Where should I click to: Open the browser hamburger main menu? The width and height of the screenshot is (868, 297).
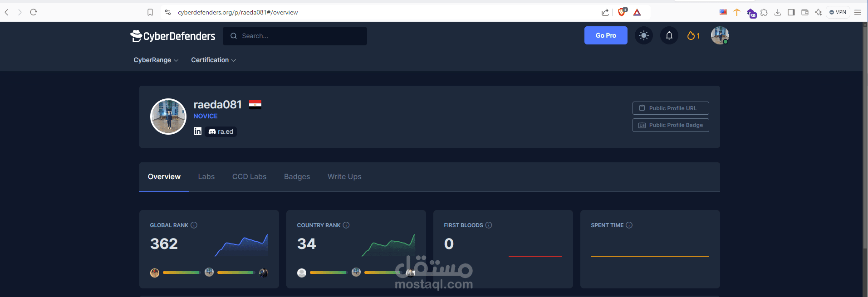tap(858, 12)
